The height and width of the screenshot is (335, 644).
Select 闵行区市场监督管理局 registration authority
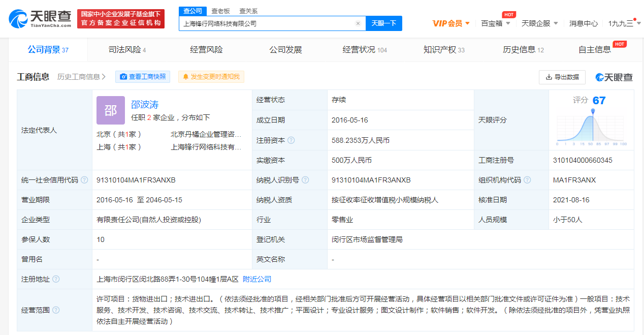tap(367, 239)
